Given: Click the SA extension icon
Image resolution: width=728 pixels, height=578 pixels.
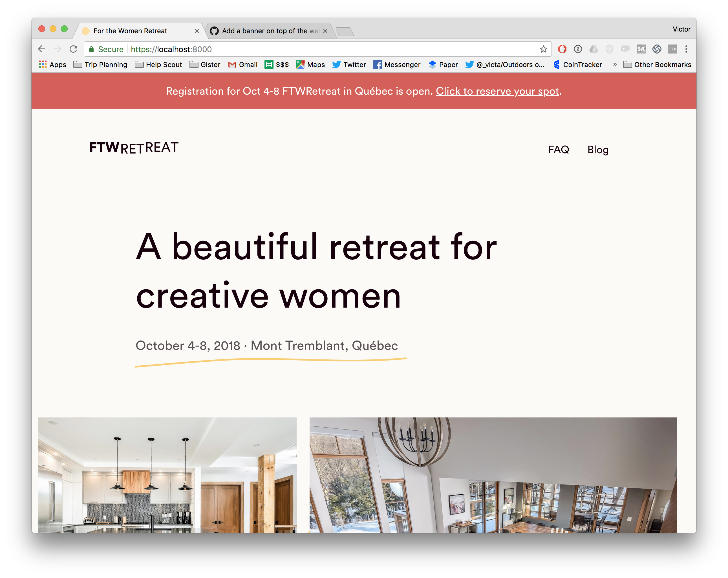Looking at the screenshot, I should click(x=641, y=49).
